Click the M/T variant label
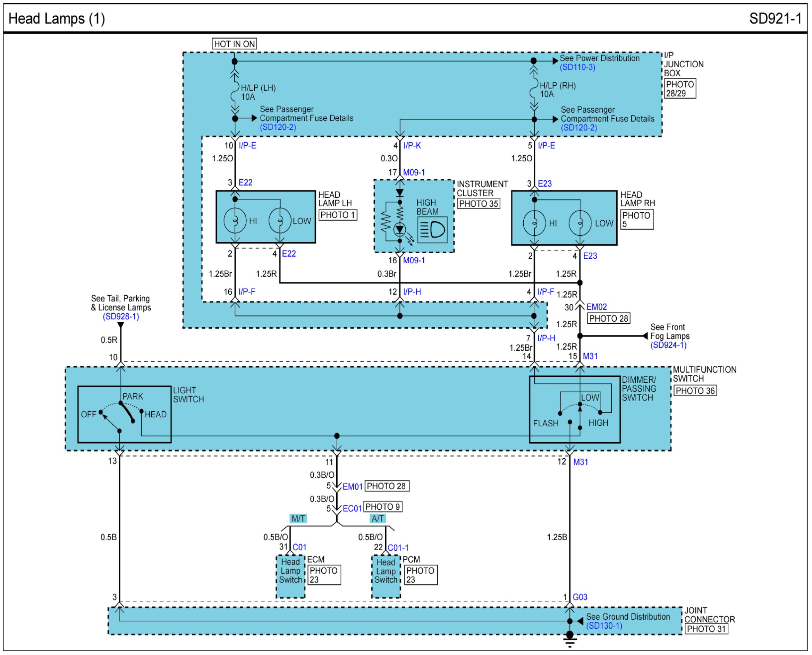 (298, 518)
